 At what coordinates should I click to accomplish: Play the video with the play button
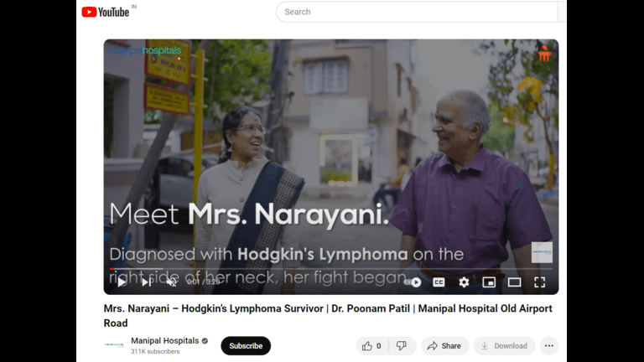pyautogui.click(x=122, y=282)
